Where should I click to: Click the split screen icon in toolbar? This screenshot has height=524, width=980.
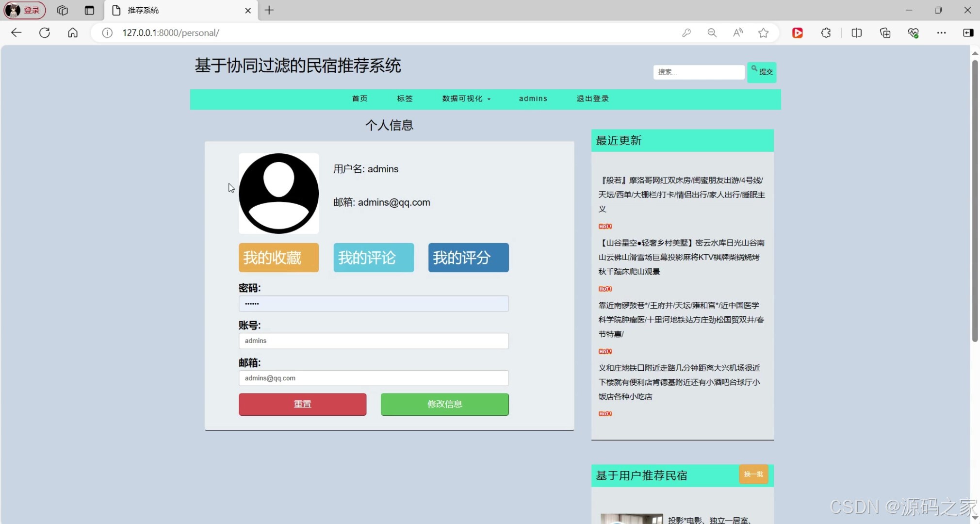(856, 33)
